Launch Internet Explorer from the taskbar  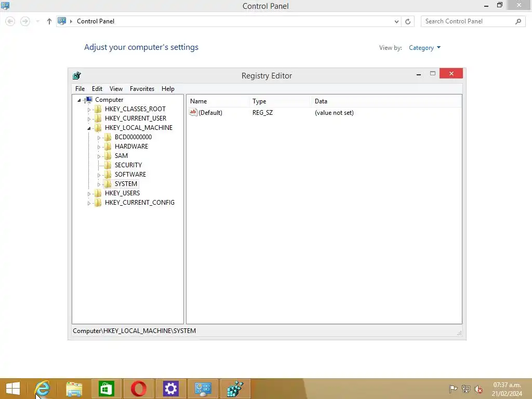[42, 389]
